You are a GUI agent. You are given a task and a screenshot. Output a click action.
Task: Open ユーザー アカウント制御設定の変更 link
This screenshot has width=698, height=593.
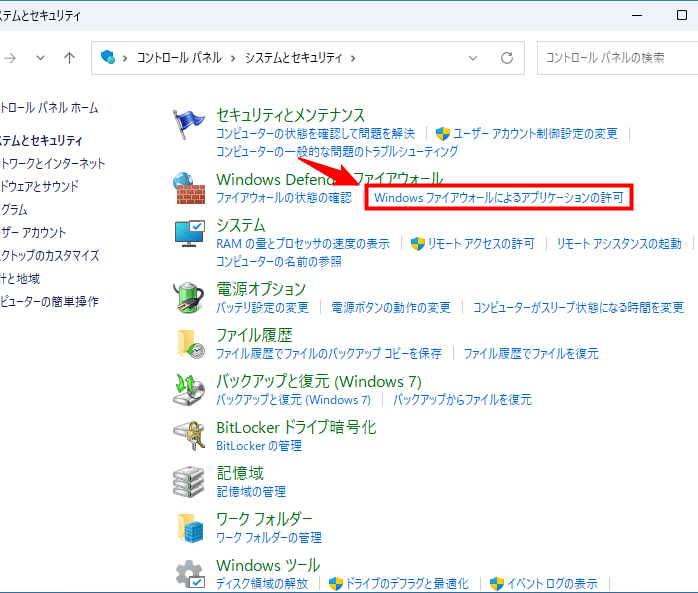[x=536, y=134]
